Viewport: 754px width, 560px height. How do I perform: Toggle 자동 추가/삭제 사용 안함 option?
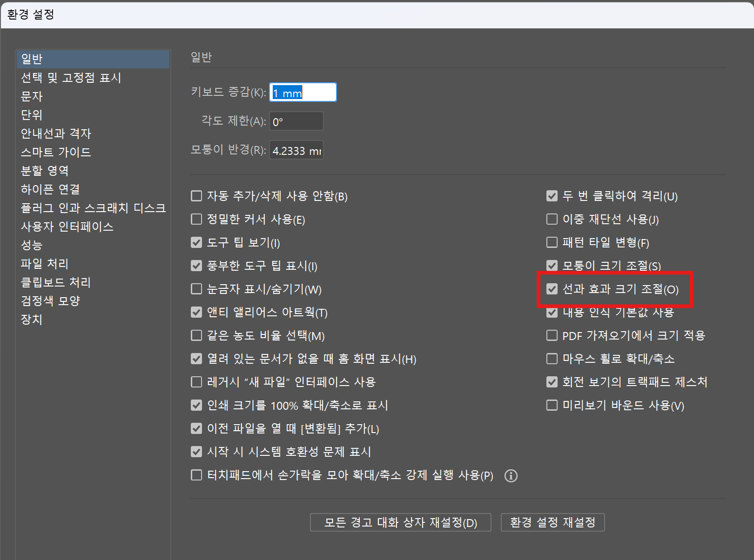coord(196,196)
